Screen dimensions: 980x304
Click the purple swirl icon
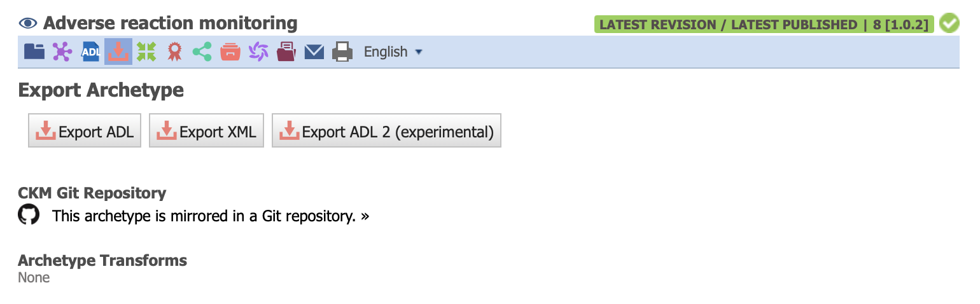(x=258, y=52)
